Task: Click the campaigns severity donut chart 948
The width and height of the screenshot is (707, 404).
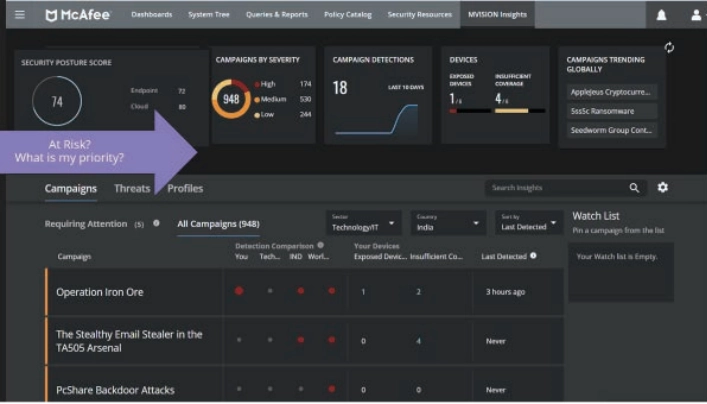Action: 231,99
